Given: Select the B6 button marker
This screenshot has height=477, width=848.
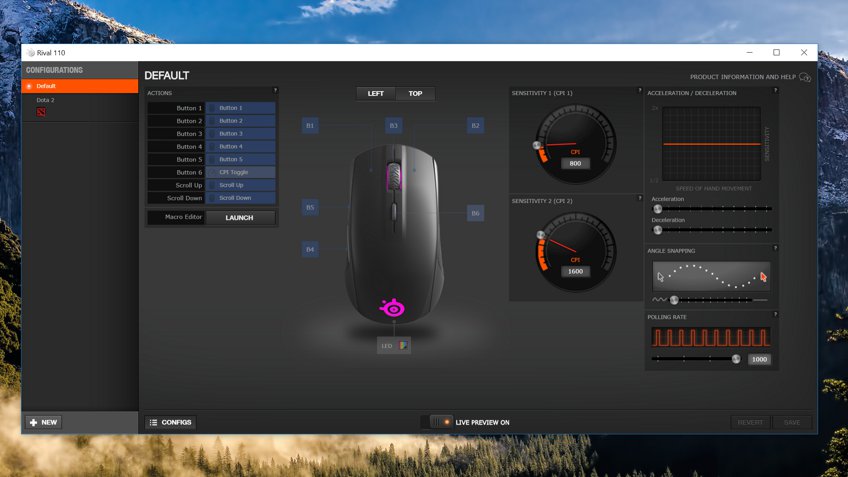Looking at the screenshot, I should coord(475,213).
